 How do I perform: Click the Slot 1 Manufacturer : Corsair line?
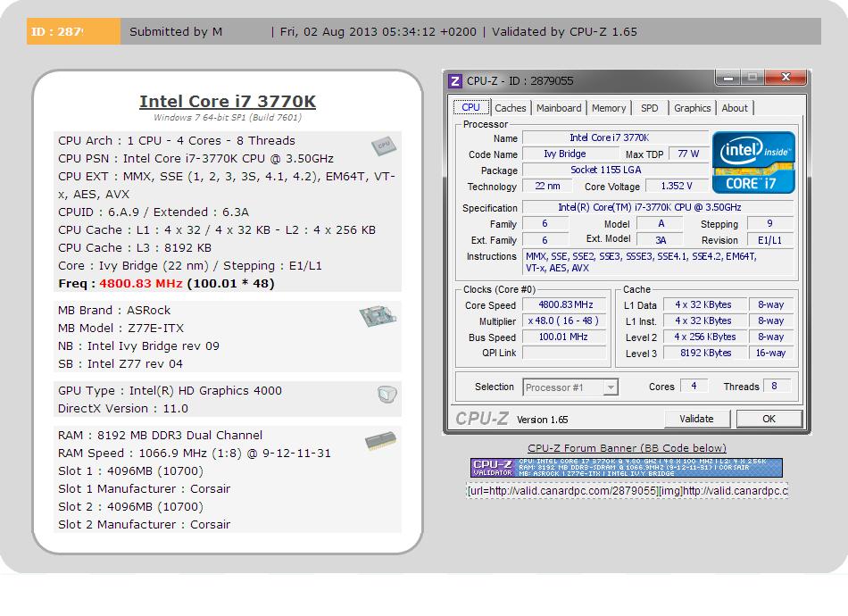tap(145, 489)
